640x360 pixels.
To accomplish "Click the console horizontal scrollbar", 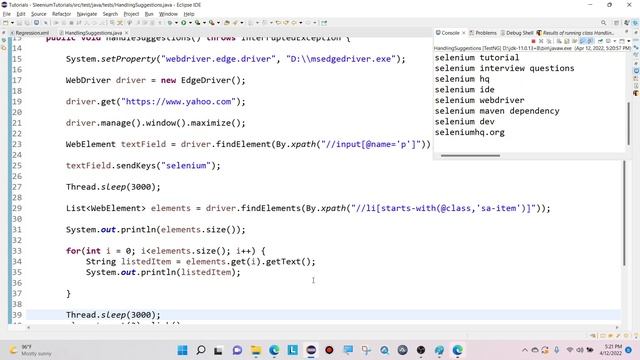I will click(x=470, y=156).
